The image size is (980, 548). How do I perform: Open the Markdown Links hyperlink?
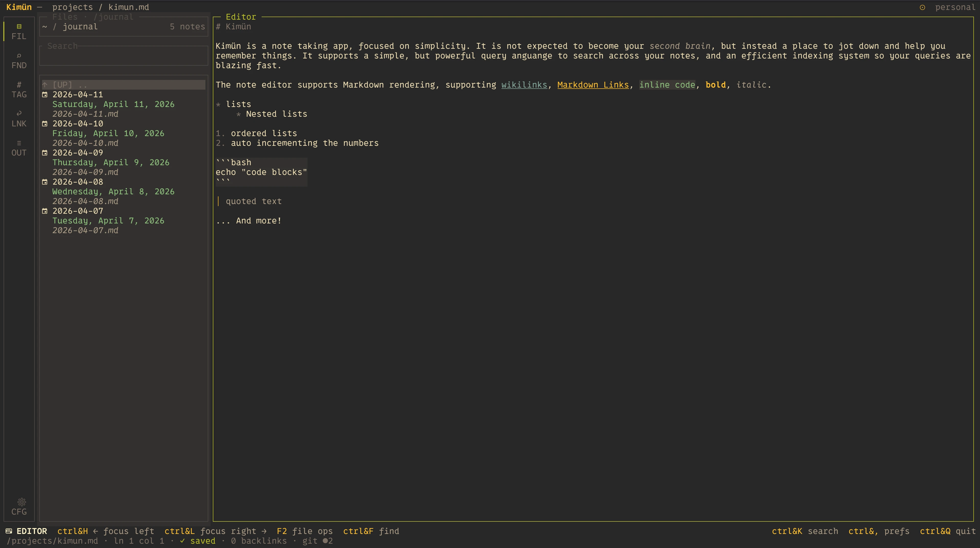click(593, 85)
